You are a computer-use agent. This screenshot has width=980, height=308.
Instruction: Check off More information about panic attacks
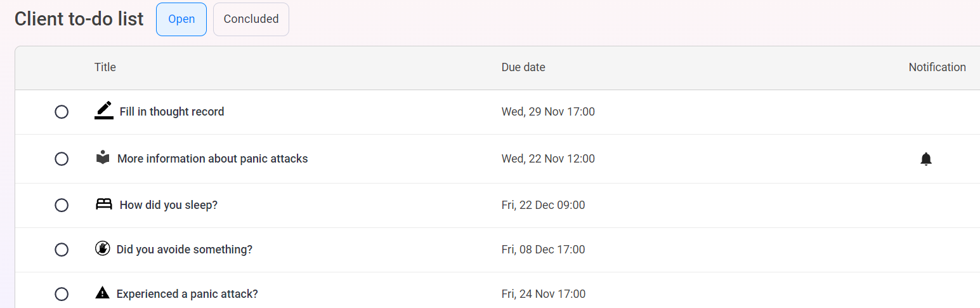pos(62,159)
